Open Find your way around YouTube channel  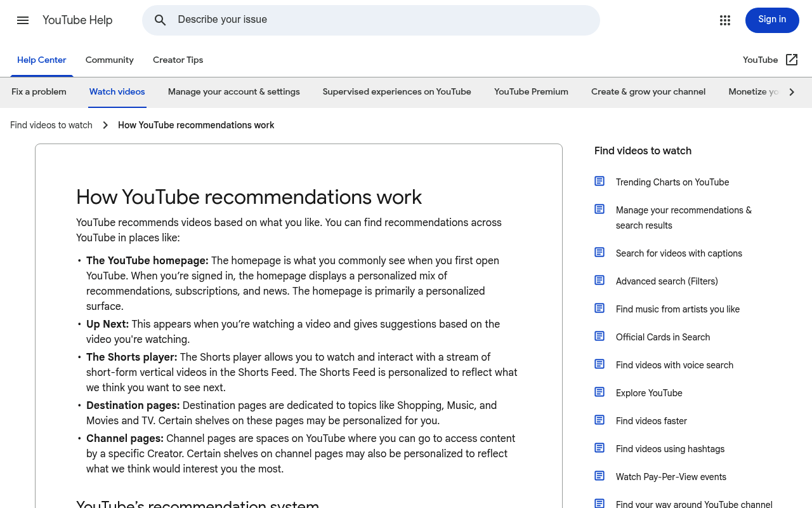(x=694, y=504)
